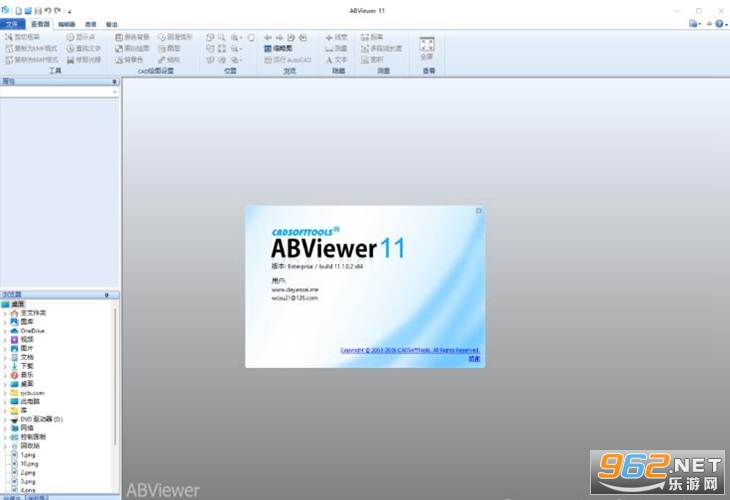Close the ABViewer 11 about dialog
The image size is (730, 500).
coord(478,211)
